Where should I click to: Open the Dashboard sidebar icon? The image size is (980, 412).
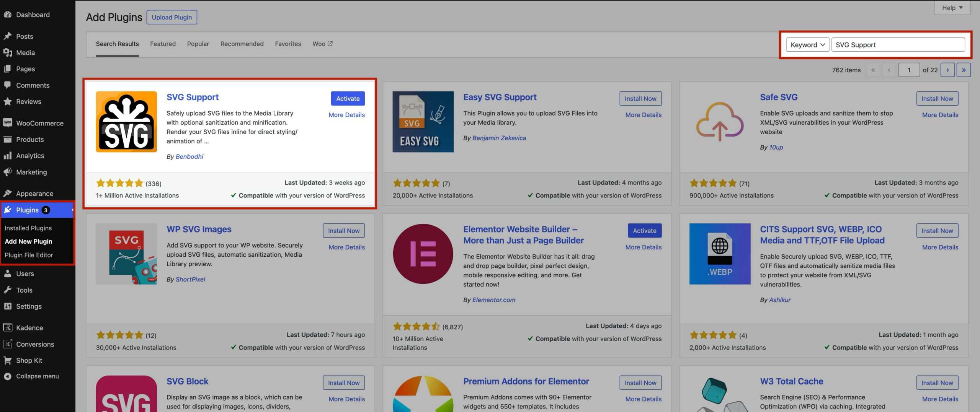pos(8,15)
